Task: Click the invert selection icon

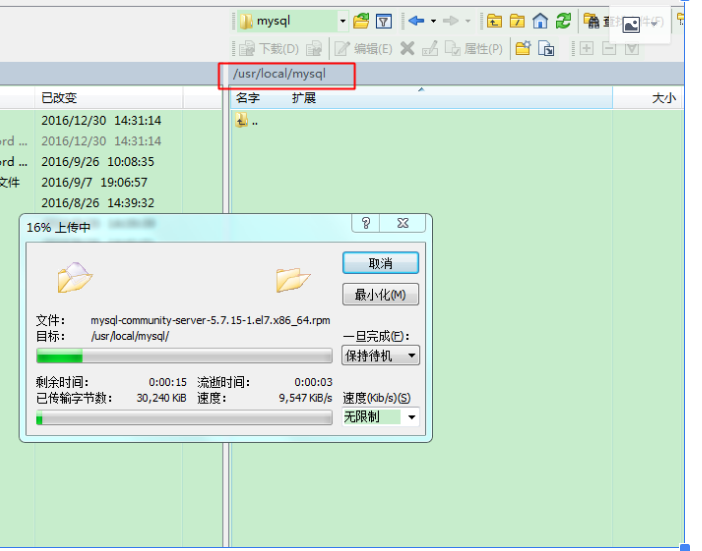Action: 632,48
